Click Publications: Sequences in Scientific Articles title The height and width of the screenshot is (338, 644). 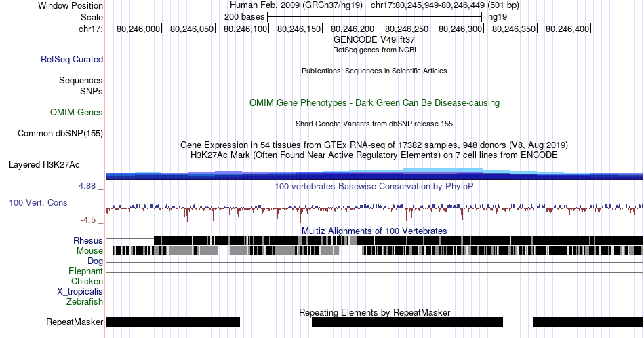click(374, 71)
